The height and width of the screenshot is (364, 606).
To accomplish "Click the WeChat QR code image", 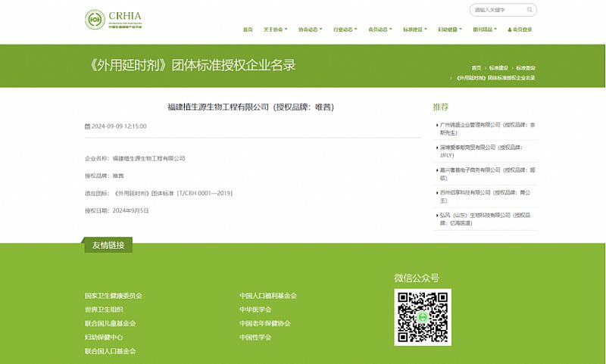I will pos(422,317).
